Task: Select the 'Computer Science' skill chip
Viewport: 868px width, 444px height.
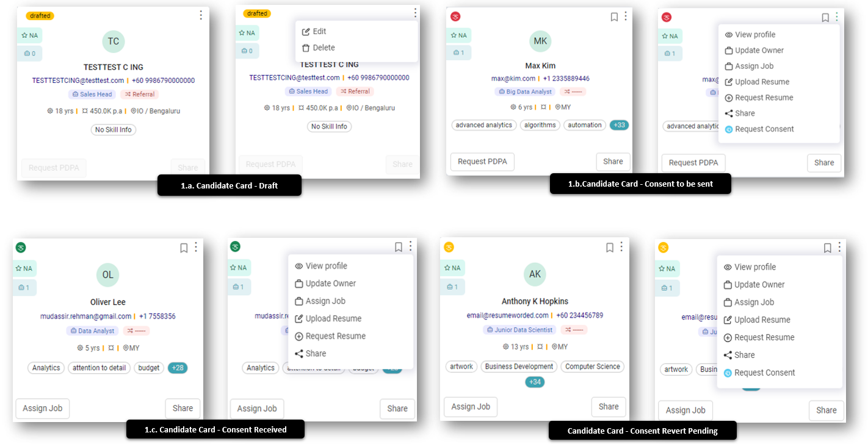Action: (x=592, y=367)
